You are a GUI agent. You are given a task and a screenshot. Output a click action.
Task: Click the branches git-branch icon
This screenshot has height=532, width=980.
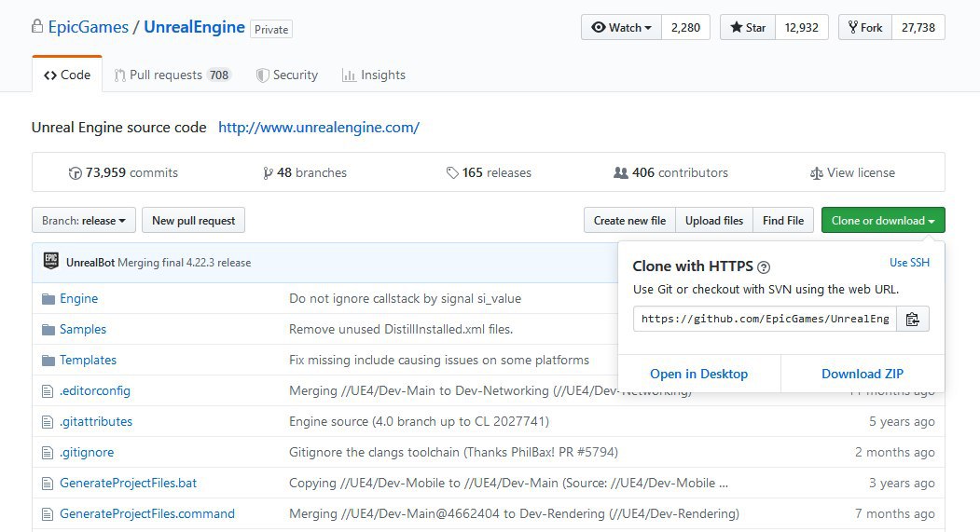coord(269,173)
